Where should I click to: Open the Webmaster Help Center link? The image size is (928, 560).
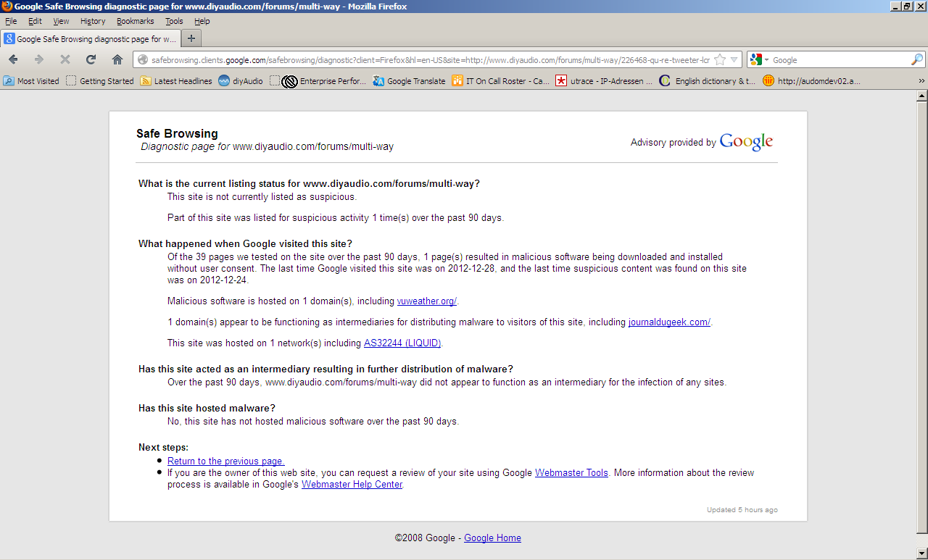352,485
